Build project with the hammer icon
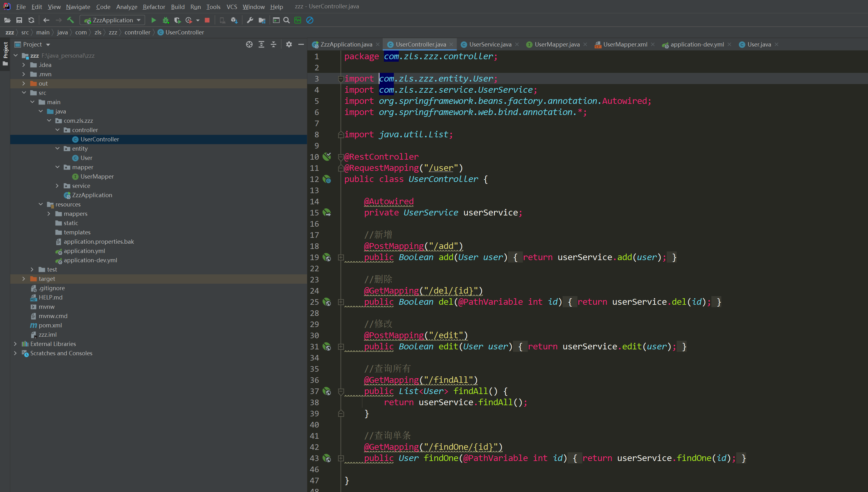This screenshot has height=492, width=868. [70, 20]
